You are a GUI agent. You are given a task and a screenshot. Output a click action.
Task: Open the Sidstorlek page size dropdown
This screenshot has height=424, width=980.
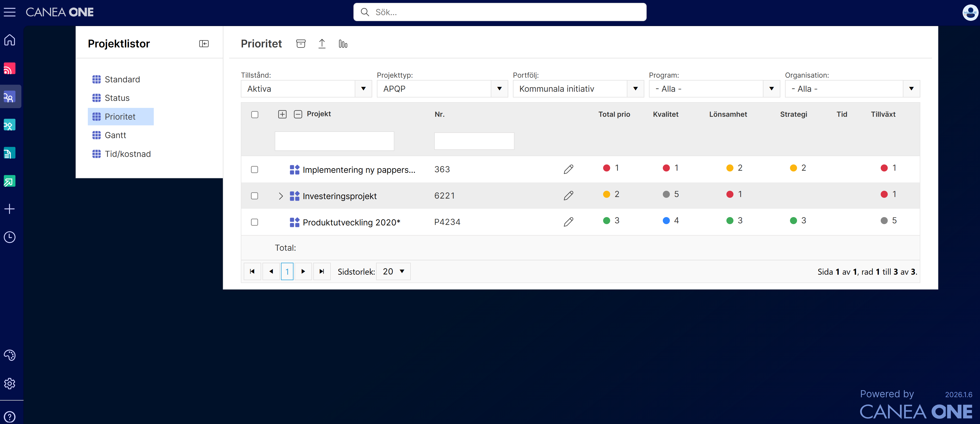point(393,272)
